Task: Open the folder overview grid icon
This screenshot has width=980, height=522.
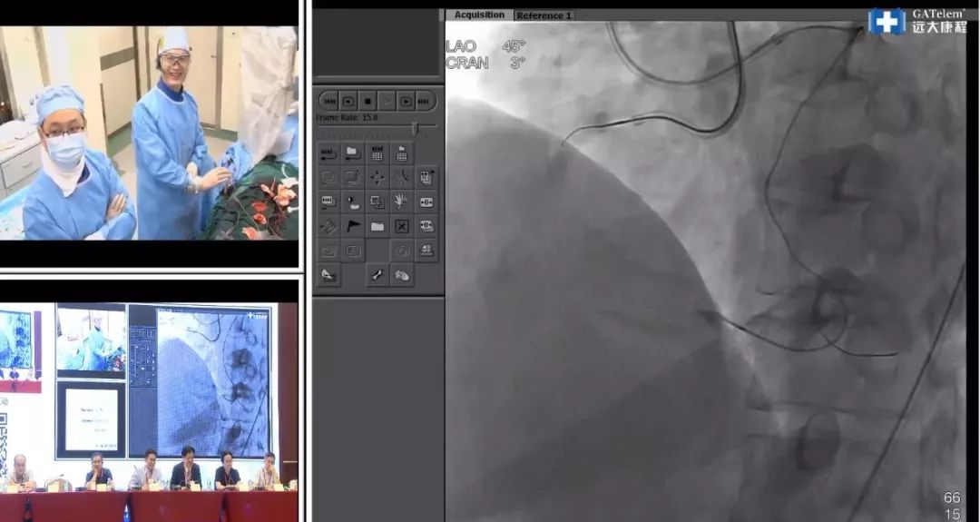Action: 402,153
